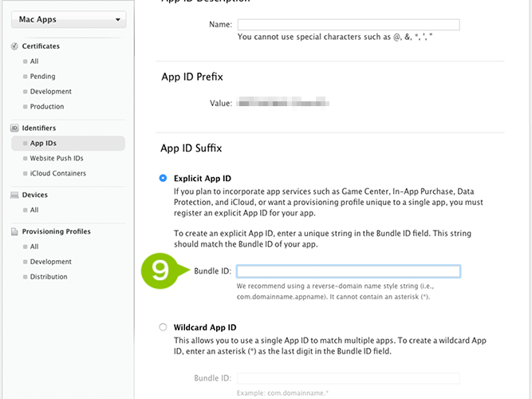Click 'Example: com.domainname.*' hint text

[282, 393]
